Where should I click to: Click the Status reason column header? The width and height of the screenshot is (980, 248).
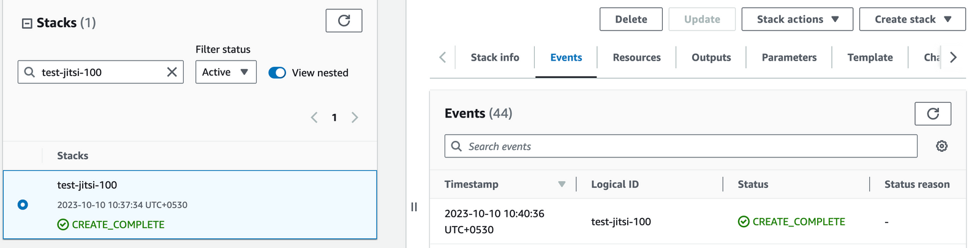[917, 184]
